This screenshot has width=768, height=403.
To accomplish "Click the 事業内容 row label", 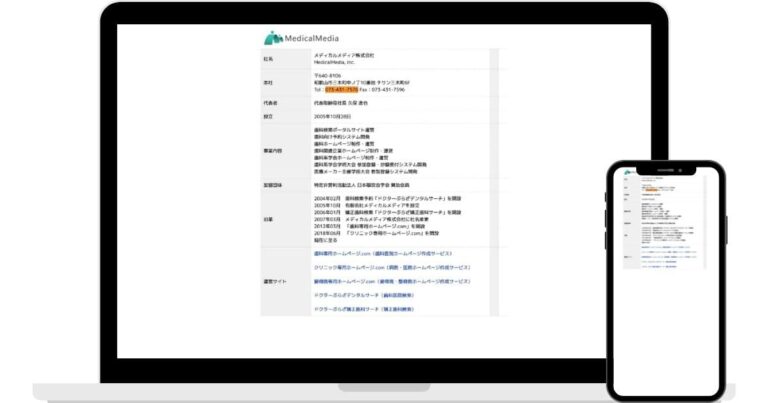I will coord(272,149).
